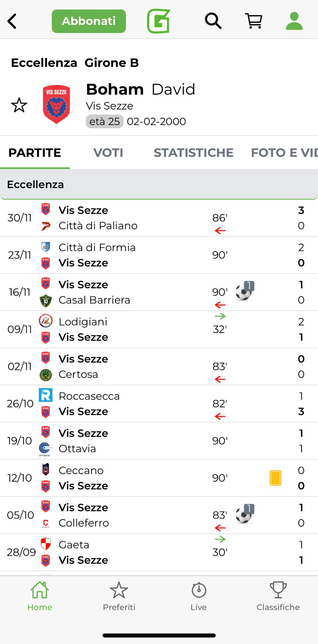Go to Preferiti in bottom navigation
Screen dimensions: 318x644
[119, 596]
